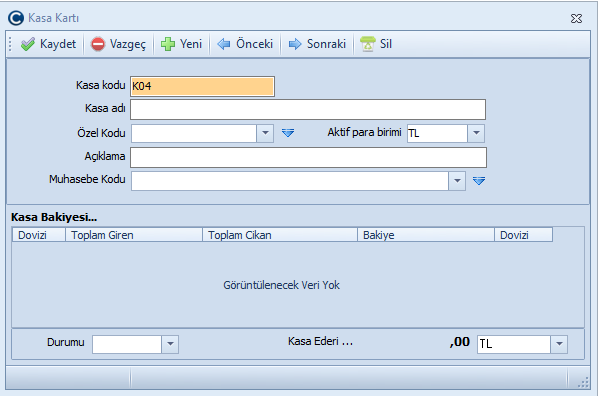This screenshot has height=396, width=598.
Task: Open the Kasa Ederi currency TL dropdown
Action: click(x=559, y=344)
